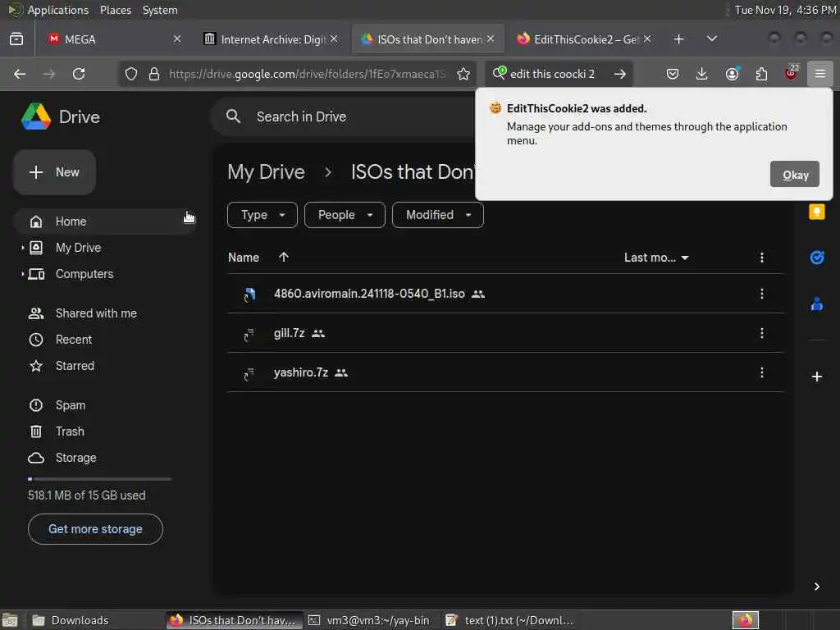Reload the page with the refresh icon
The image size is (840, 630).
tap(79, 74)
